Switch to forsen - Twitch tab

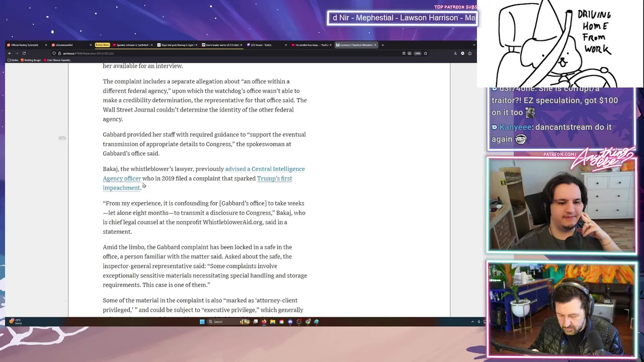coord(267,45)
